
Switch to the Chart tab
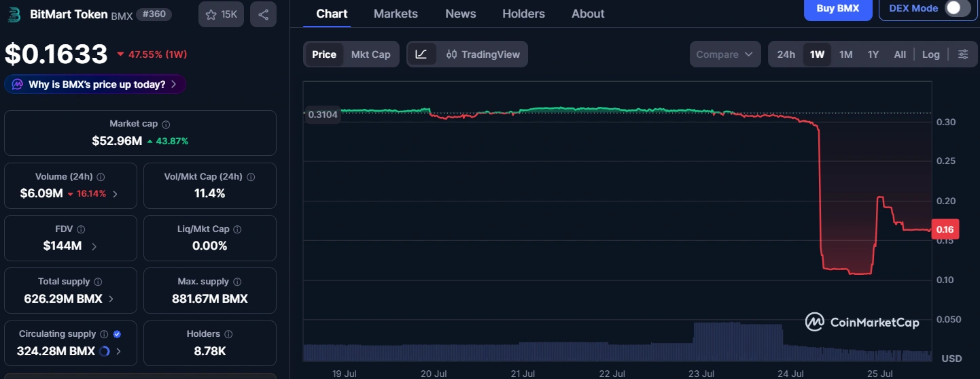click(332, 14)
